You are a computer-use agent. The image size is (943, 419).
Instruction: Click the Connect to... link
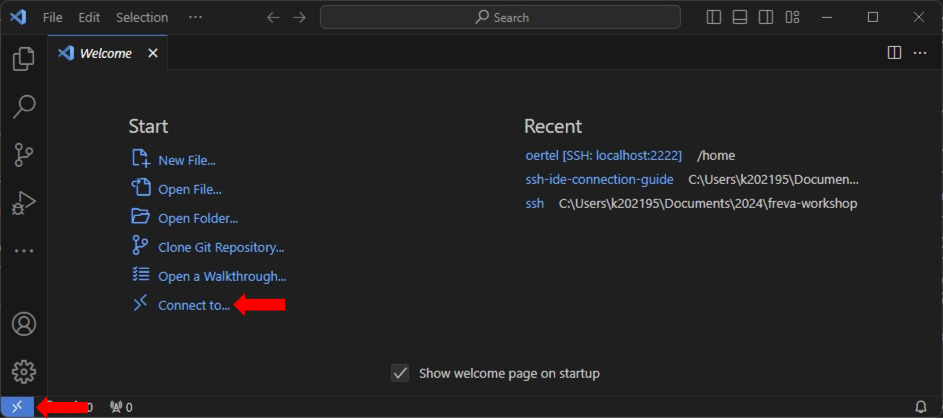(194, 305)
